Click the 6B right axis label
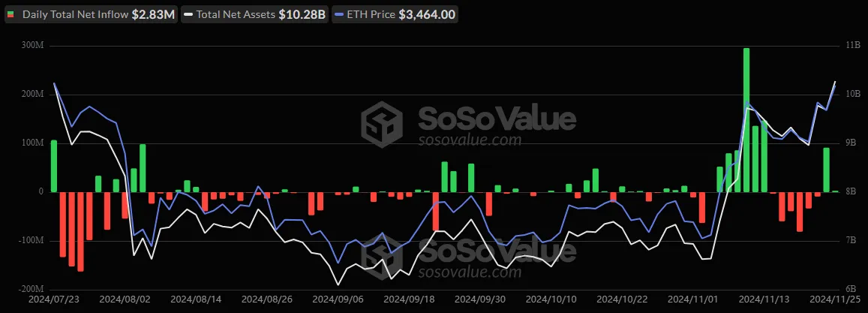This screenshot has width=868, height=313. click(x=850, y=289)
